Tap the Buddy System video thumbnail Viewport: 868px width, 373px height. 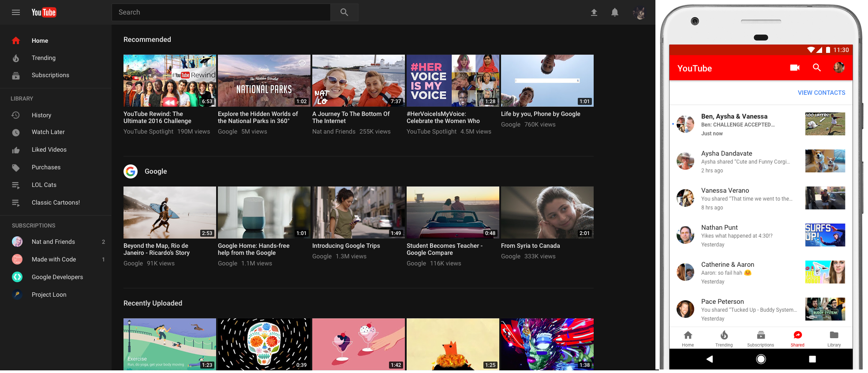coord(825,309)
